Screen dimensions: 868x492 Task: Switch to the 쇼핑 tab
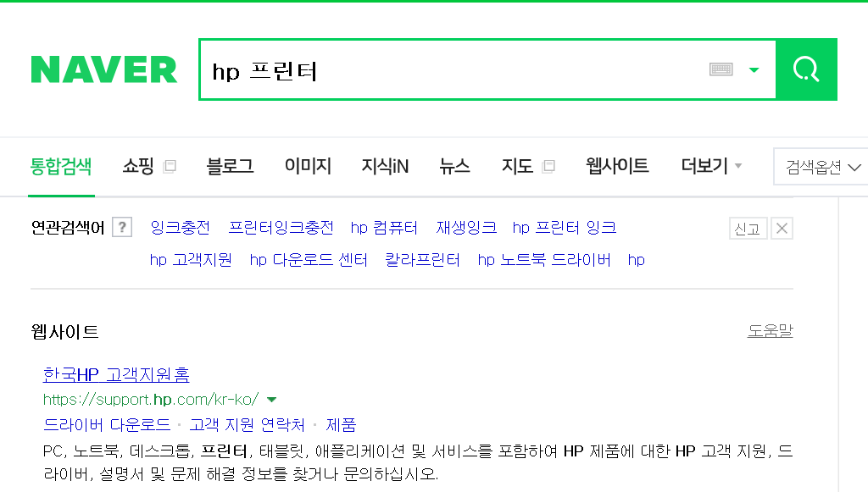138,166
